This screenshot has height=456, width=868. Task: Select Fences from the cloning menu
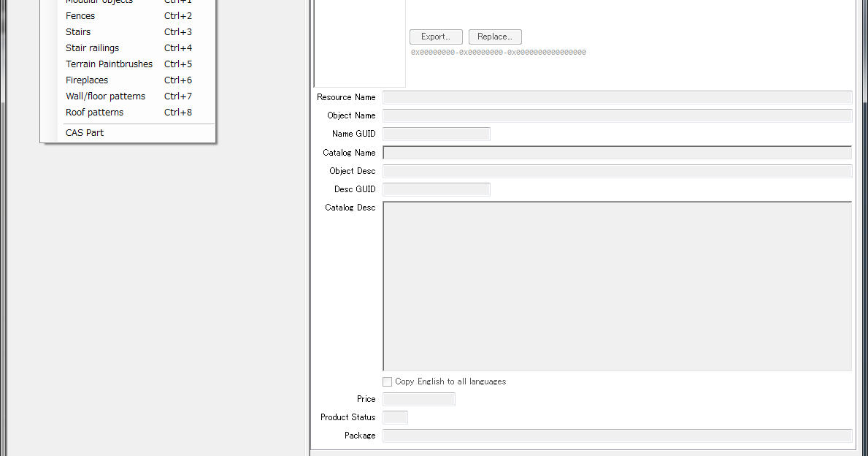tap(80, 15)
